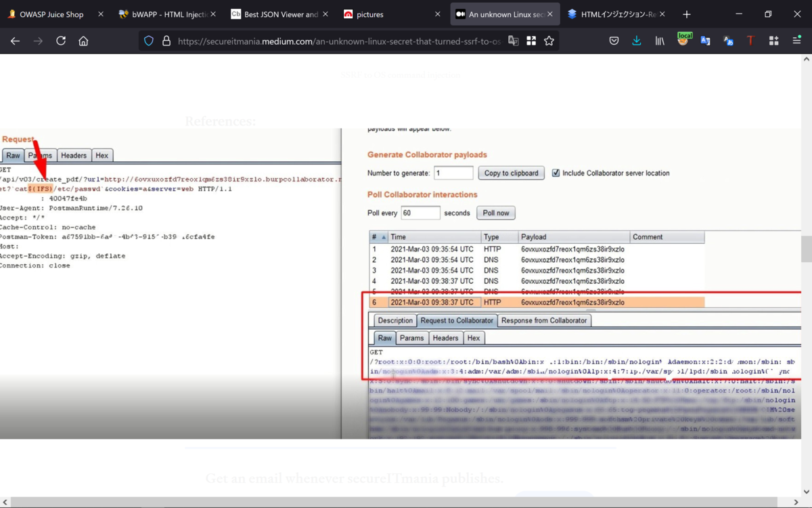Open a new browser tab
Viewport: 812px width, 508px height.
(687, 14)
